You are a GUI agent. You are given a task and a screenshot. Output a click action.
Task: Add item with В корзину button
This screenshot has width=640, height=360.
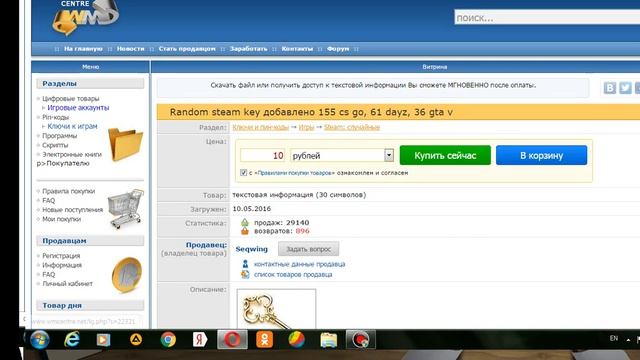tap(542, 155)
